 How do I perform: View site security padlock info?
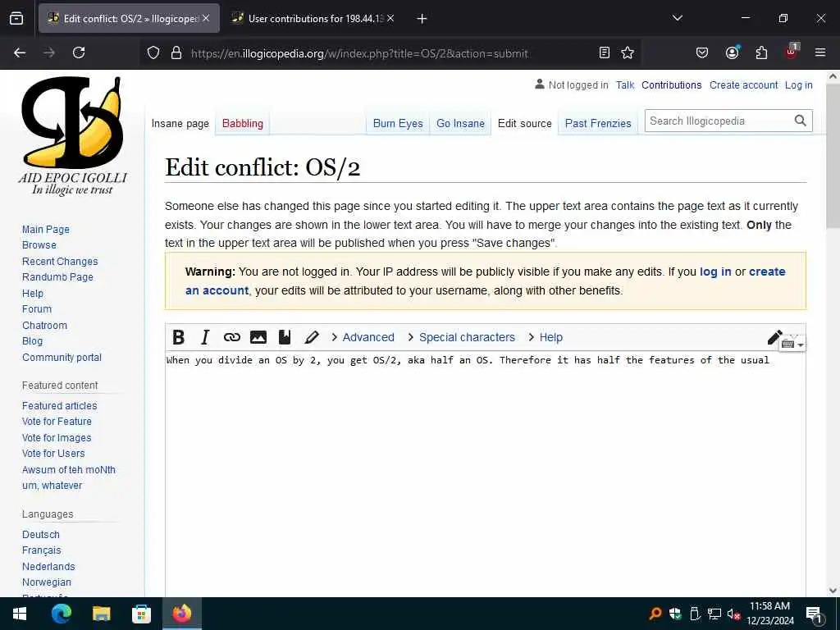(176, 53)
